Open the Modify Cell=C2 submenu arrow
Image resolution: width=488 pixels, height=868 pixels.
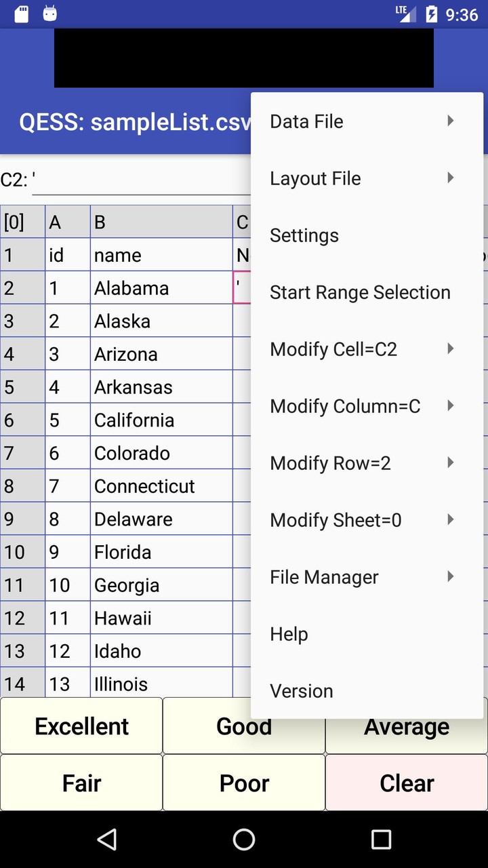click(x=450, y=349)
